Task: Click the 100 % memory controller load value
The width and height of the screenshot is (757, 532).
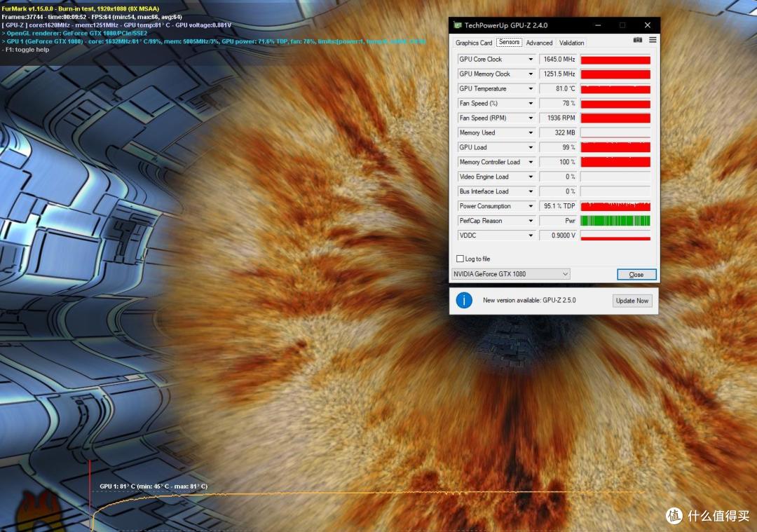Action: [558, 162]
